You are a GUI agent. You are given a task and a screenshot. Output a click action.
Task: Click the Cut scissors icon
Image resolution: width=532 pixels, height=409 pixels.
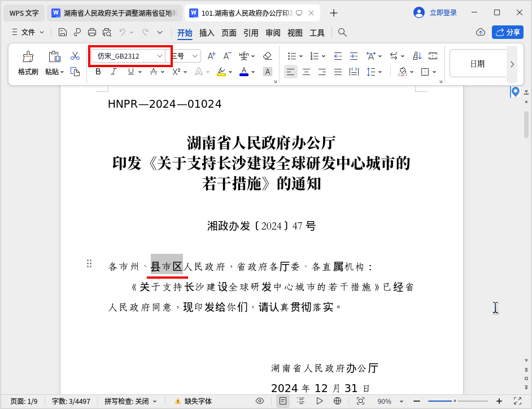coord(75,56)
